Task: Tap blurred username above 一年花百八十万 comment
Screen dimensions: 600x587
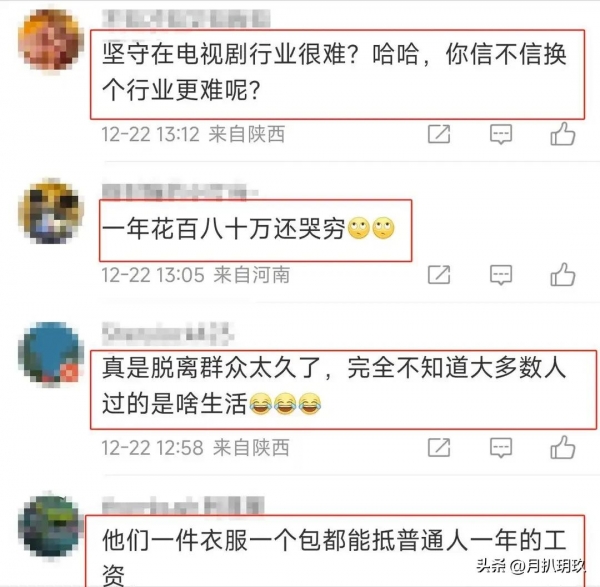Action: [180, 192]
